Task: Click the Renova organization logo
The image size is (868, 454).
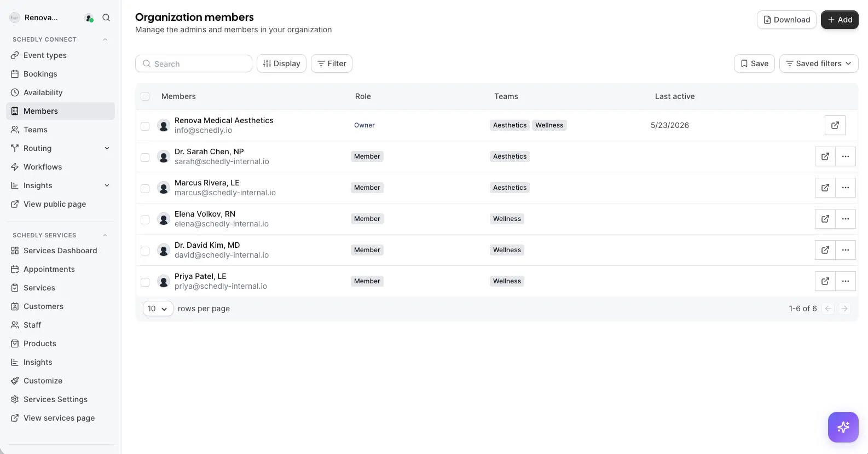Action: point(15,18)
